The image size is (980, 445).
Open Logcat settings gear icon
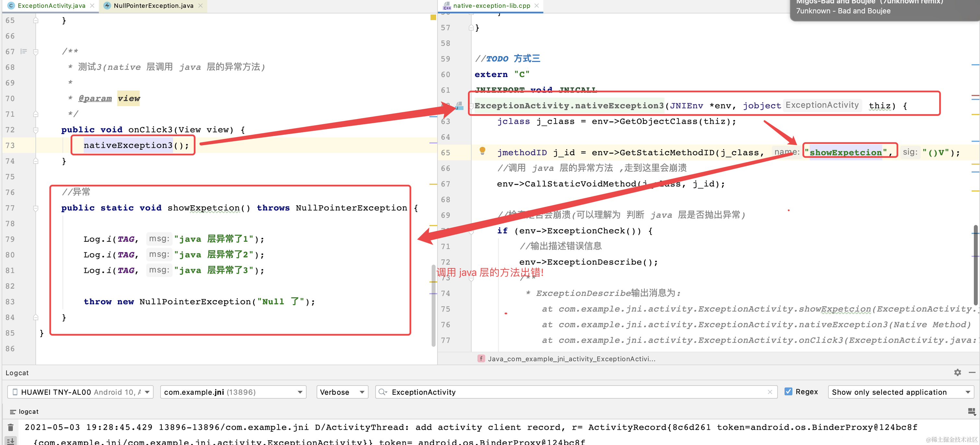click(957, 373)
